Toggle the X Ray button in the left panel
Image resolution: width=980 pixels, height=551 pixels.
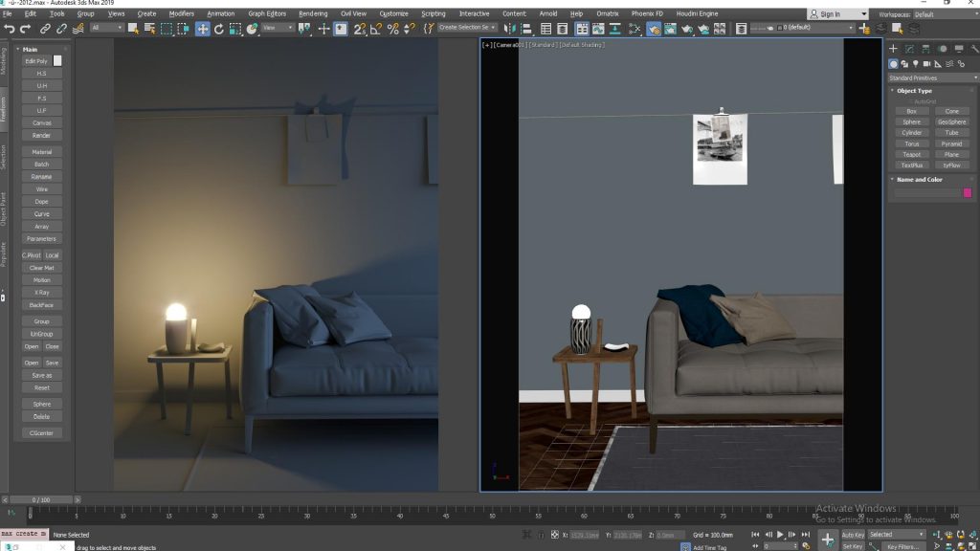point(42,293)
